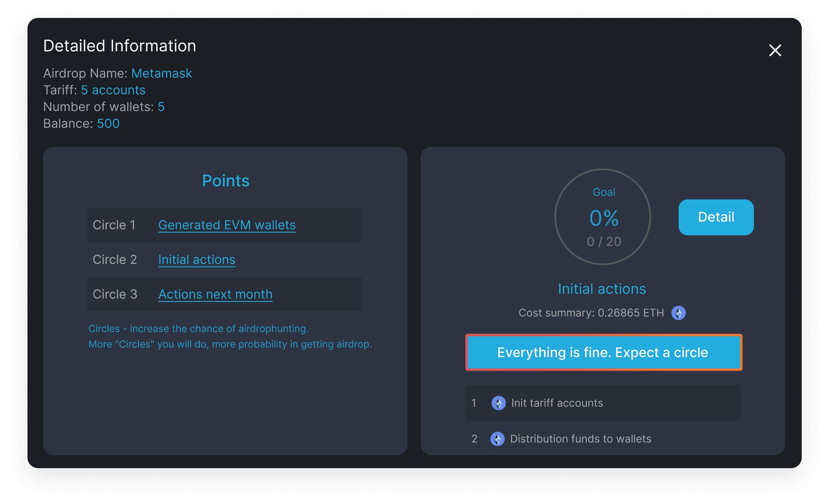
Task: Click the Goal 0% progress circle
Action: tap(603, 217)
